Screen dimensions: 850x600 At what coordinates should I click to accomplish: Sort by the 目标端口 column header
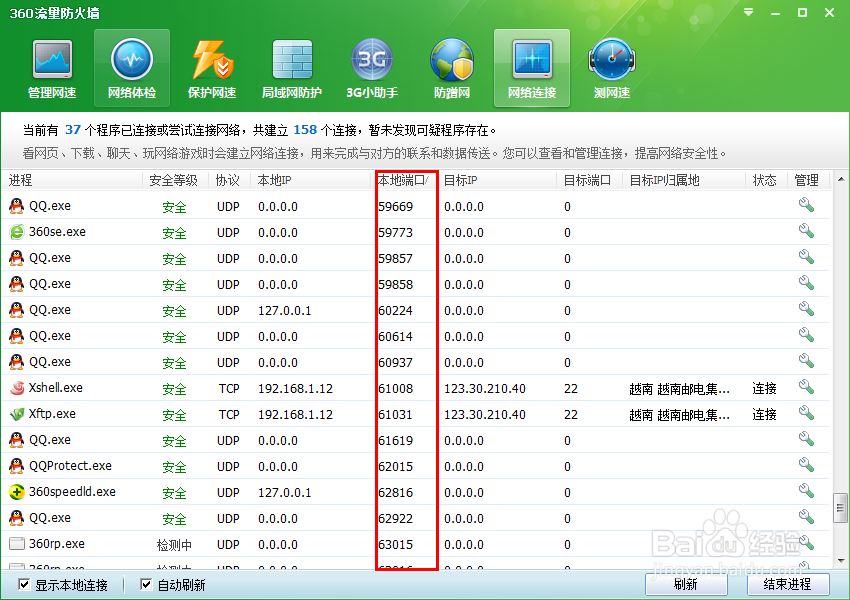tap(589, 180)
